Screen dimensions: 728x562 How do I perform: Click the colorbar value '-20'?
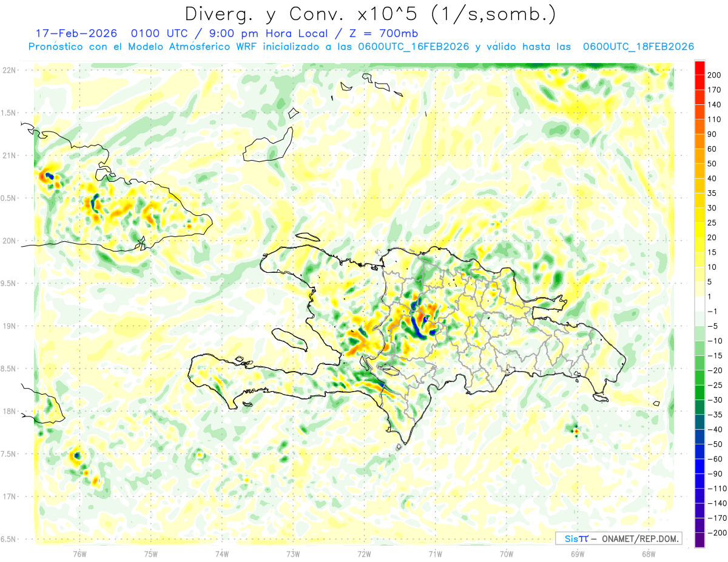[x=715, y=370]
